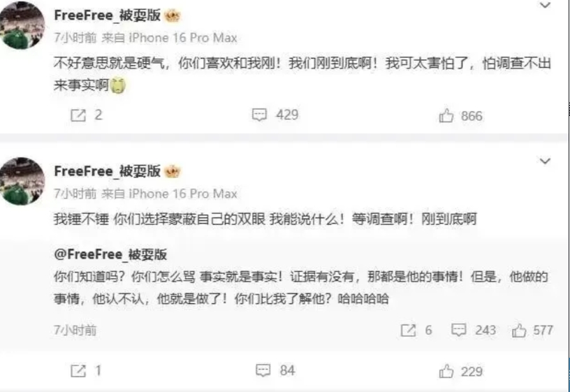The image size is (570, 392).
Task: Like the second post with 229 likes
Action: pos(446,371)
